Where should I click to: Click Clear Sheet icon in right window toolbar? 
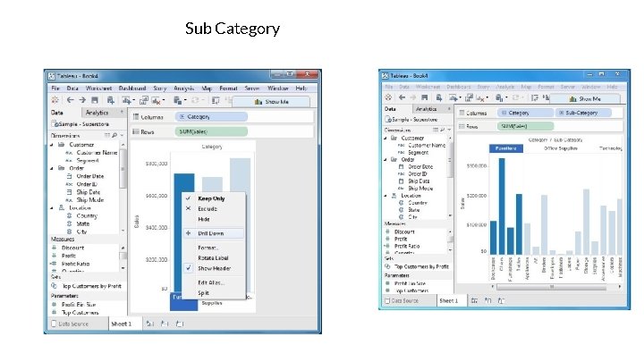click(x=480, y=97)
